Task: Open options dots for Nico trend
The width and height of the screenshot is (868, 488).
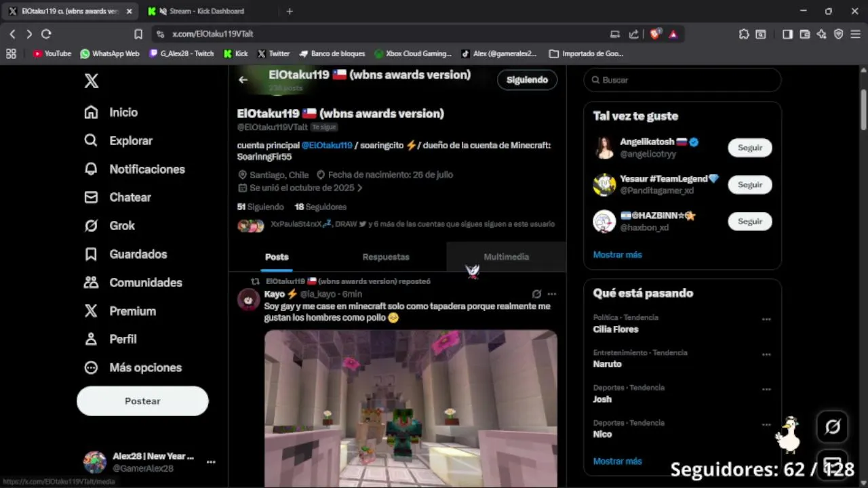Action: [x=766, y=425]
